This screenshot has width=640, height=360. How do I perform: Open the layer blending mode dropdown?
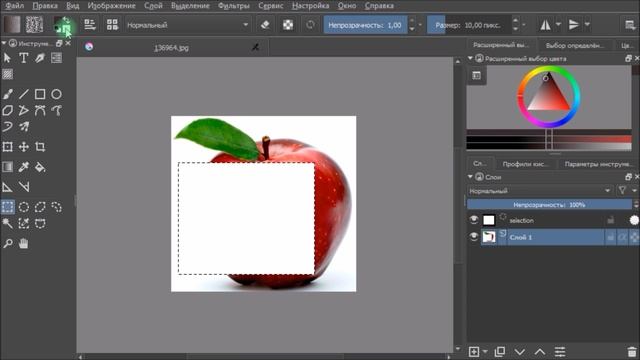click(x=540, y=191)
